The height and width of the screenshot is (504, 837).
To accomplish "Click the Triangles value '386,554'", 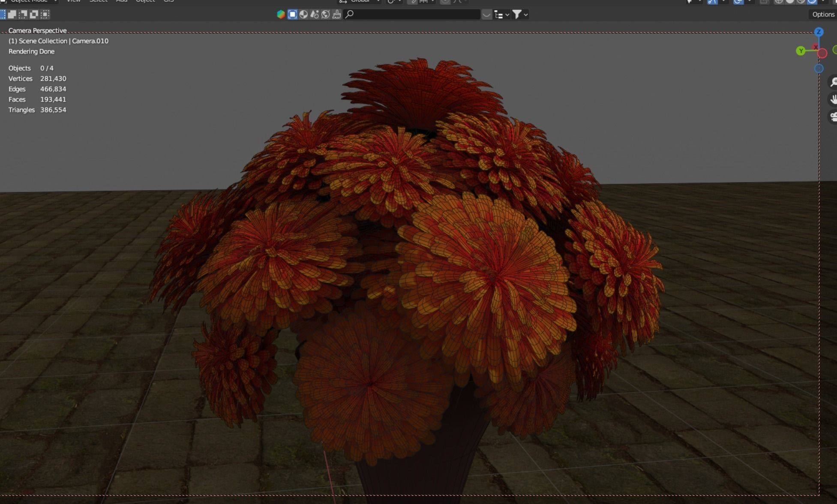I will pos(53,110).
